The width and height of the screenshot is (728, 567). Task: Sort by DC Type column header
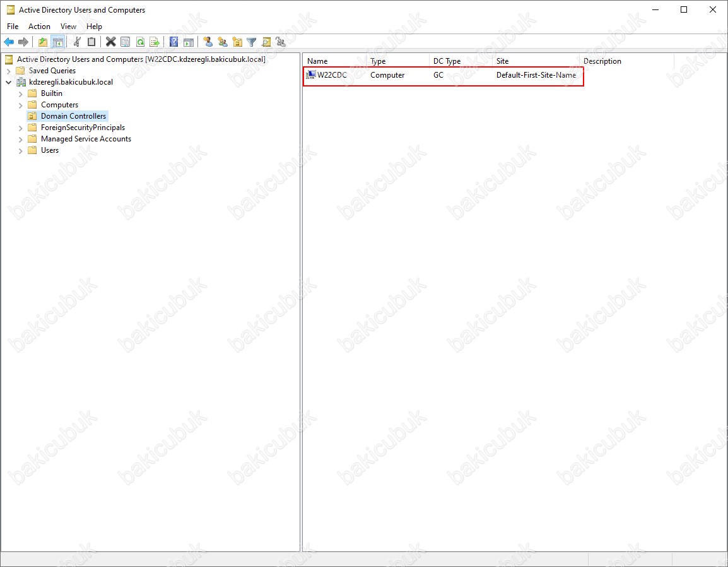pyautogui.click(x=461, y=61)
